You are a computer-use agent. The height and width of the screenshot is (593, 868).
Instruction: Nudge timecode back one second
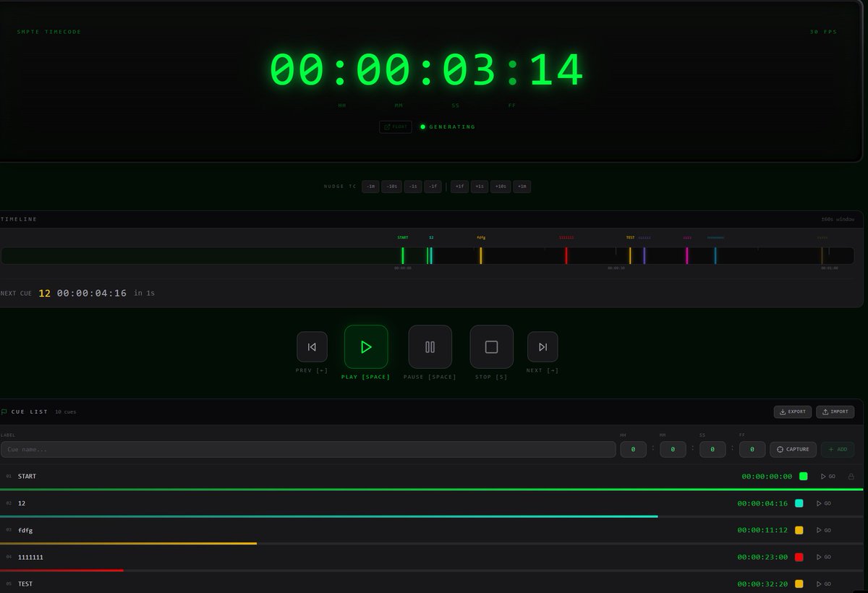pyautogui.click(x=413, y=187)
